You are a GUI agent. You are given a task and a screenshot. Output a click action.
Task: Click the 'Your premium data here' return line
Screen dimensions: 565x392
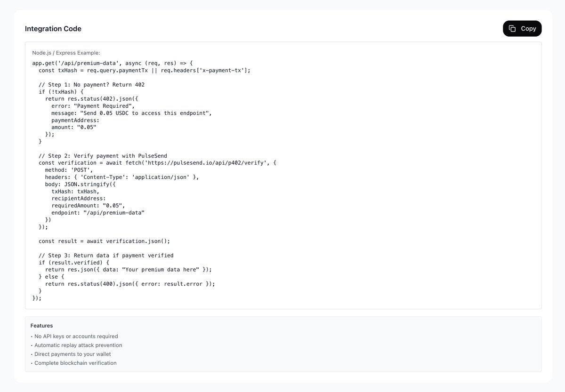pos(129,270)
